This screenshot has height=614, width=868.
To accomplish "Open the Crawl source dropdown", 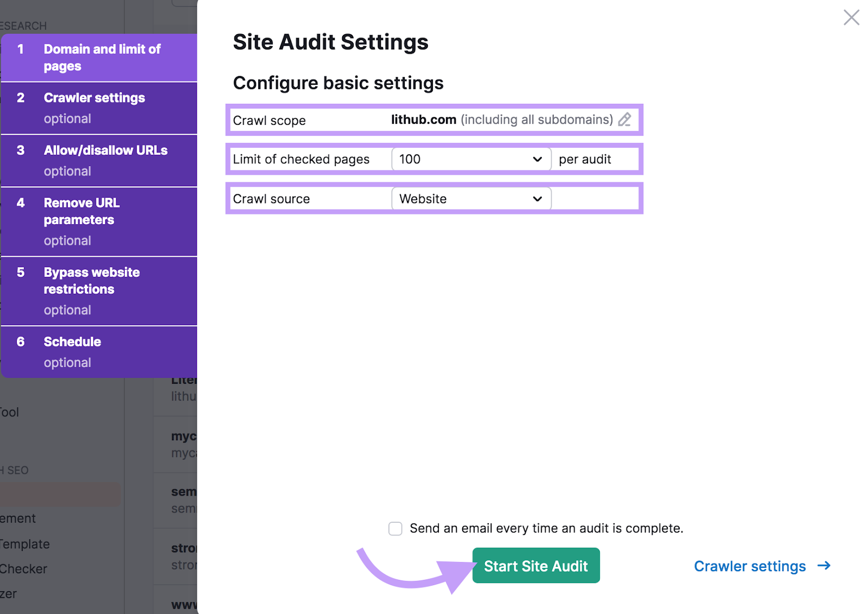I will [x=471, y=199].
